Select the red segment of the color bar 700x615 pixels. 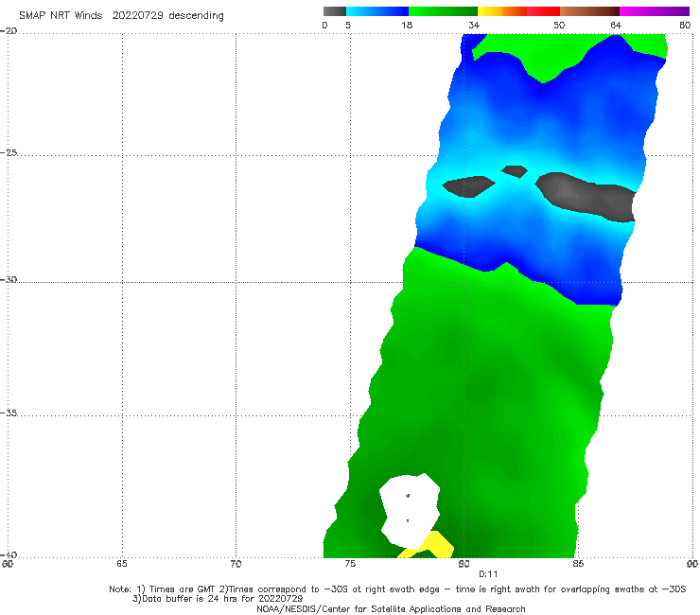click(543, 11)
